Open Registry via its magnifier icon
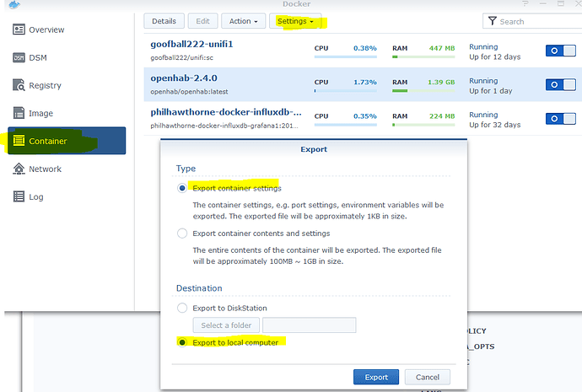Viewport: 582px width, 392px height. (x=19, y=85)
